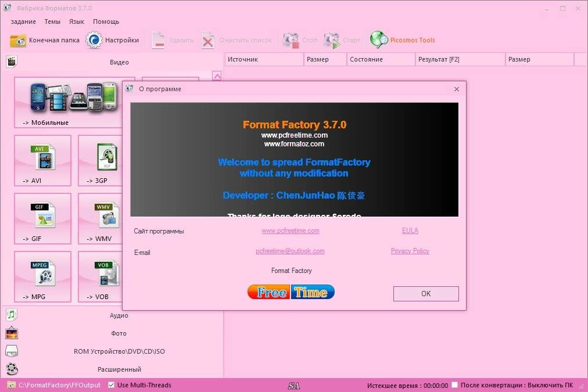Choose the 3GP conversion tile
This screenshot has width=588, height=392.
point(101,160)
